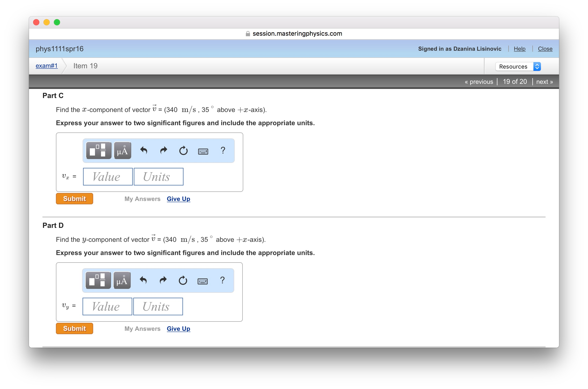Expand the Resources dropdown
This screenshot has width=588, height=389.
pos(518,66)
